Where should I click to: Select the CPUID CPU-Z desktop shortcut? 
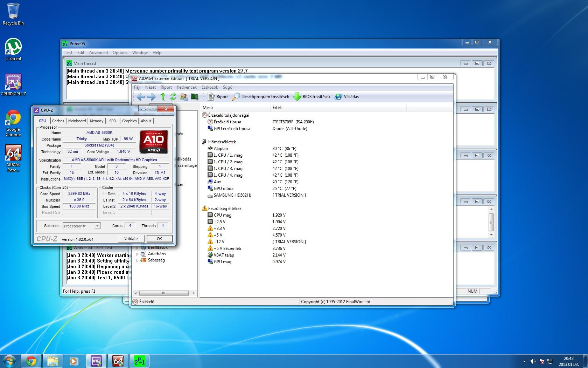coord(13,84)
